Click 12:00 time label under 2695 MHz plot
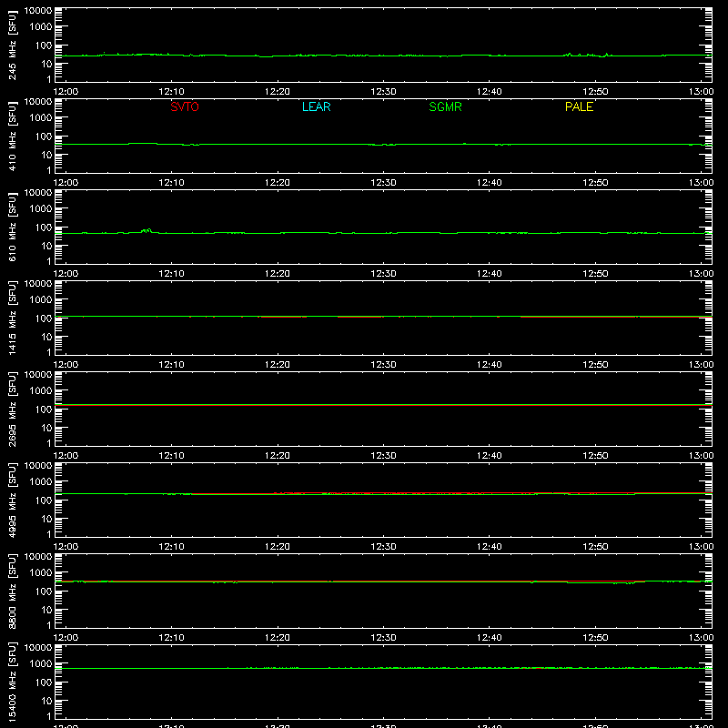The height and width of the screenshot is (728, 728). click(x=66, y=456)
